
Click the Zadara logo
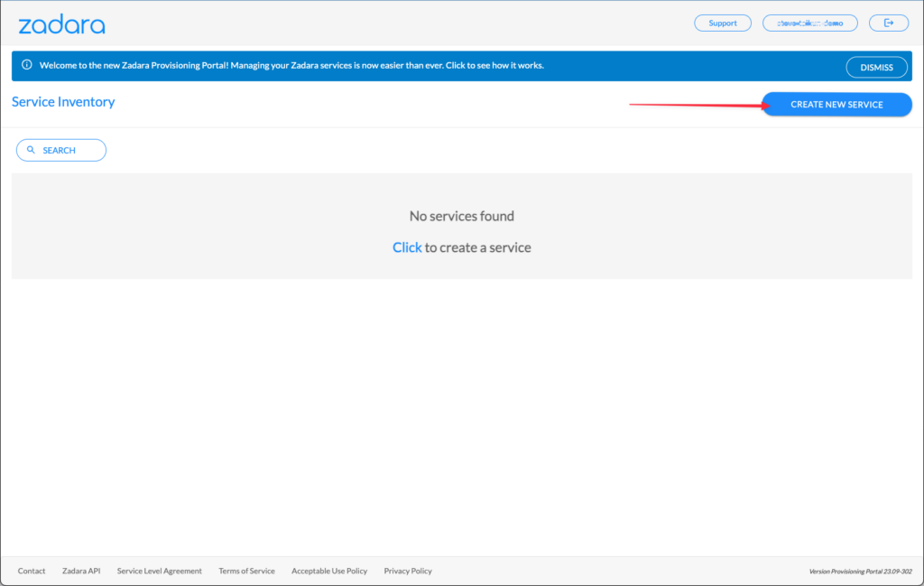pos(60,23)
